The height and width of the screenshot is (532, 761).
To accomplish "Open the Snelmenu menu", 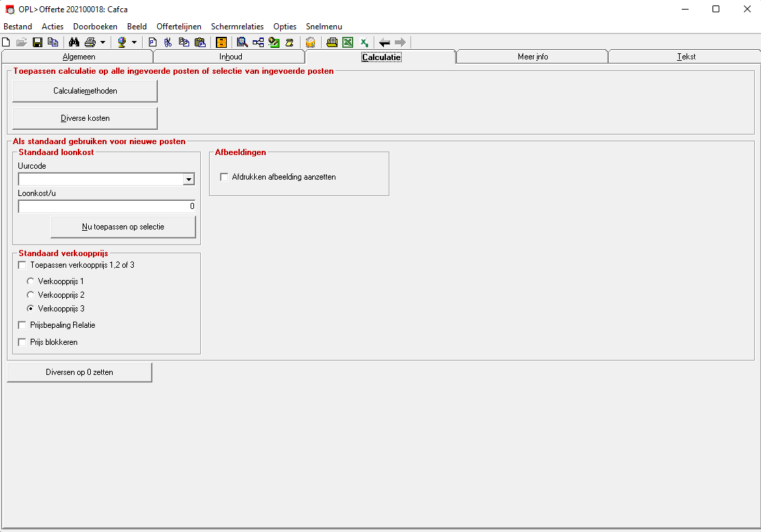I will tap(324, 27).
